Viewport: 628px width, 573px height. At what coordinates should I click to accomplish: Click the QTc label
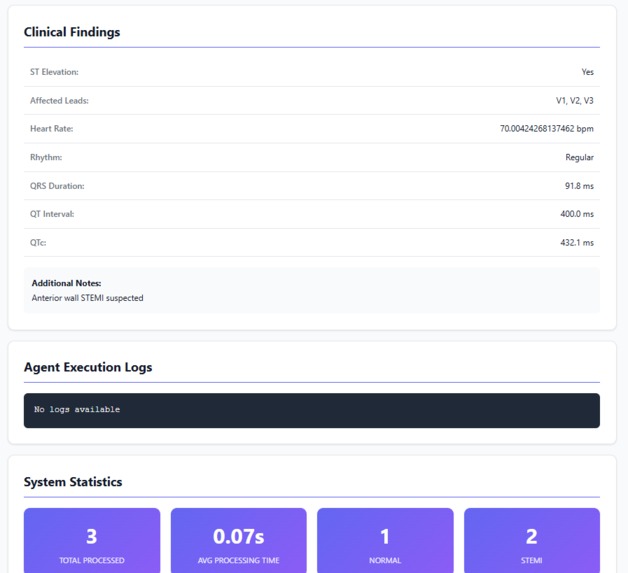(x=38, y=243)
